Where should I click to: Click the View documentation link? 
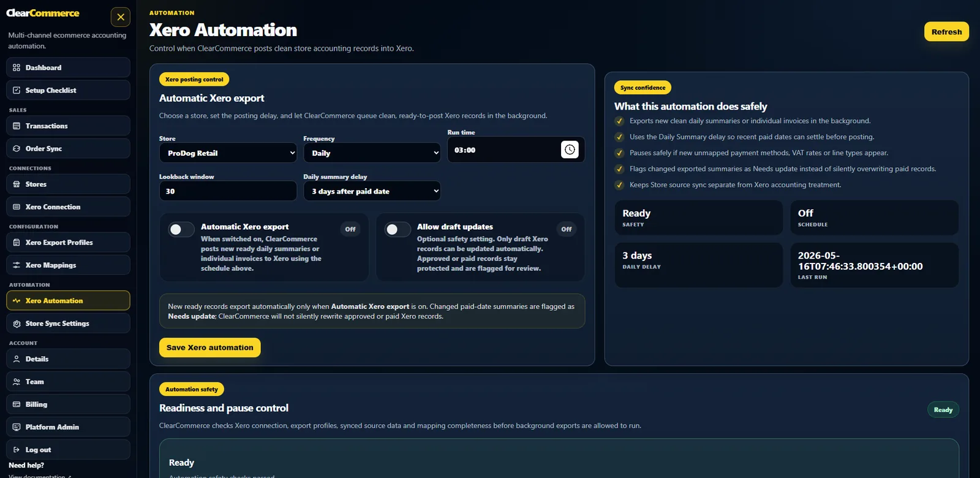coord(40,476)
